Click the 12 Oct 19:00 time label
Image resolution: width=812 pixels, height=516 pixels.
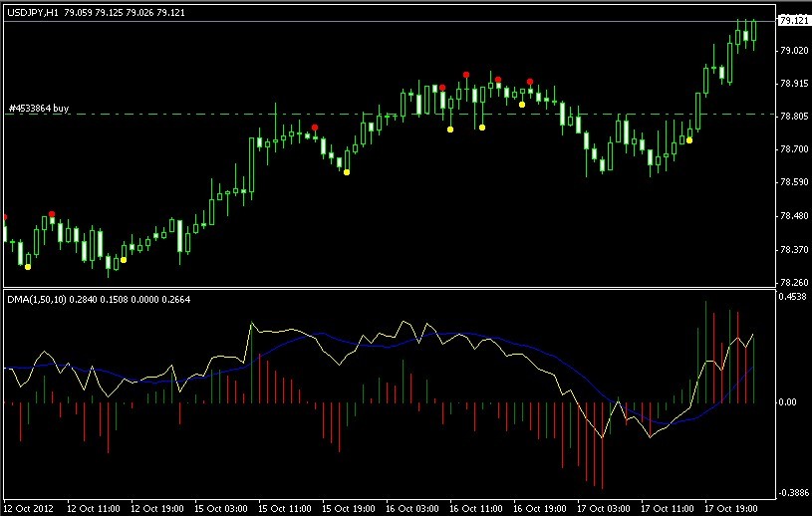tap(157, 508)
